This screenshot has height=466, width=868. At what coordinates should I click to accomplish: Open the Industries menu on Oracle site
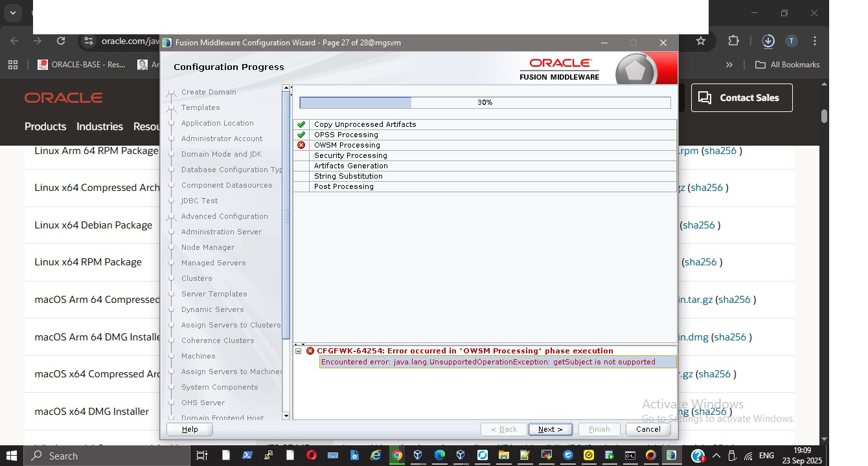coord(100,126)
